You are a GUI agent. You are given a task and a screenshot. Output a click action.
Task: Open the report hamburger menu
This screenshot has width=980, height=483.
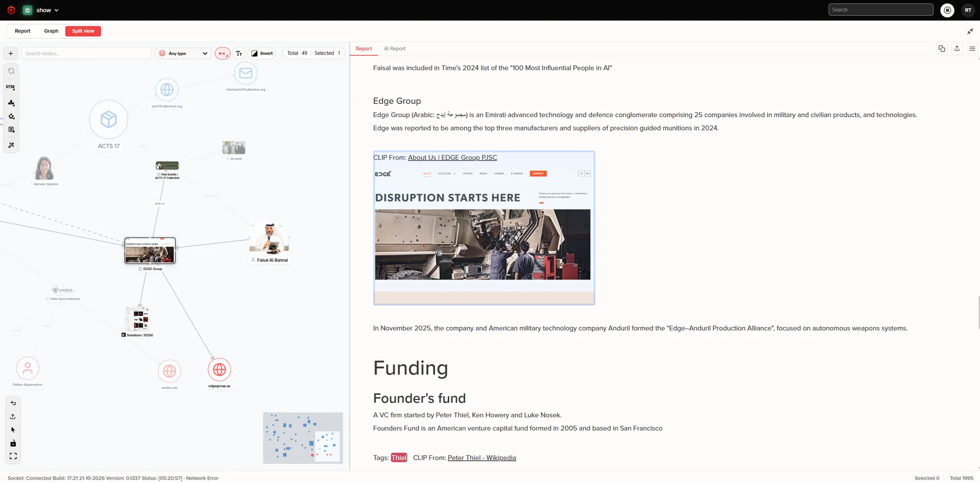[972, 49]
